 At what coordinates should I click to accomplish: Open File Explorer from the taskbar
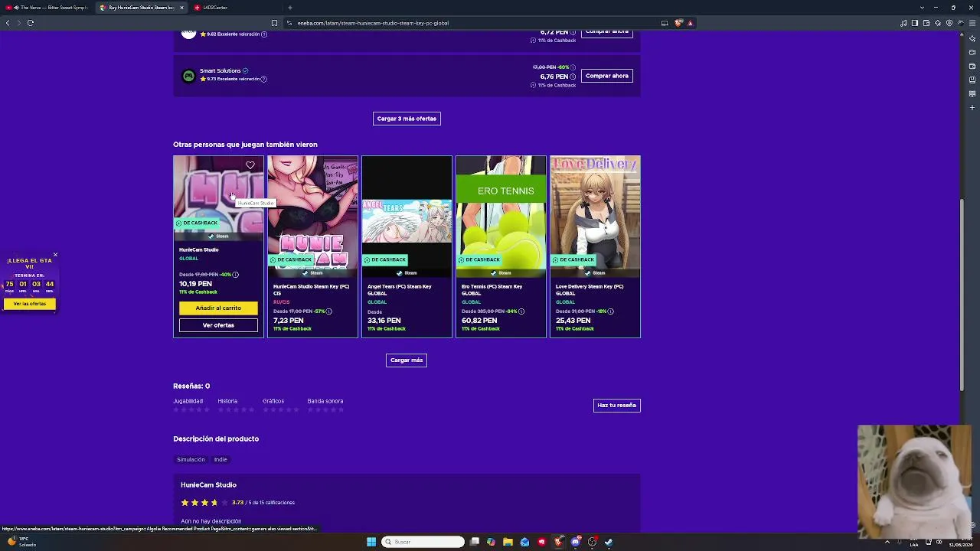tap(508, 542)
